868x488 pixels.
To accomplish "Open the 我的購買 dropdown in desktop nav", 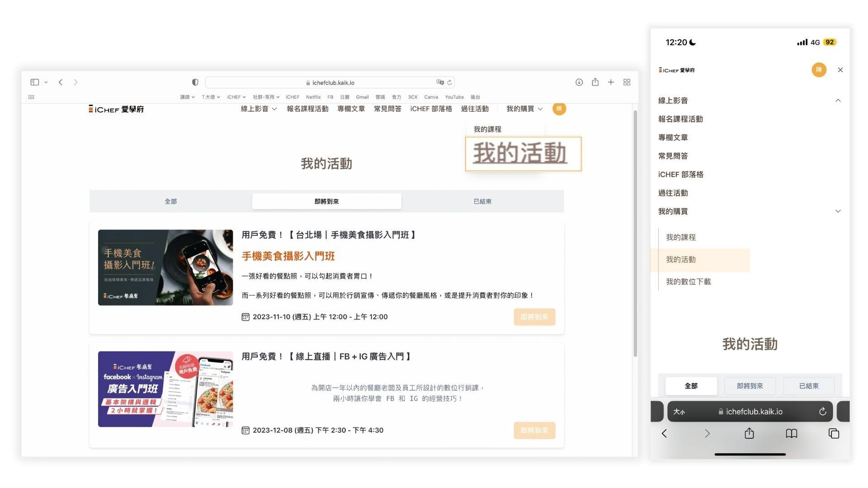I will tap(524, 109).
